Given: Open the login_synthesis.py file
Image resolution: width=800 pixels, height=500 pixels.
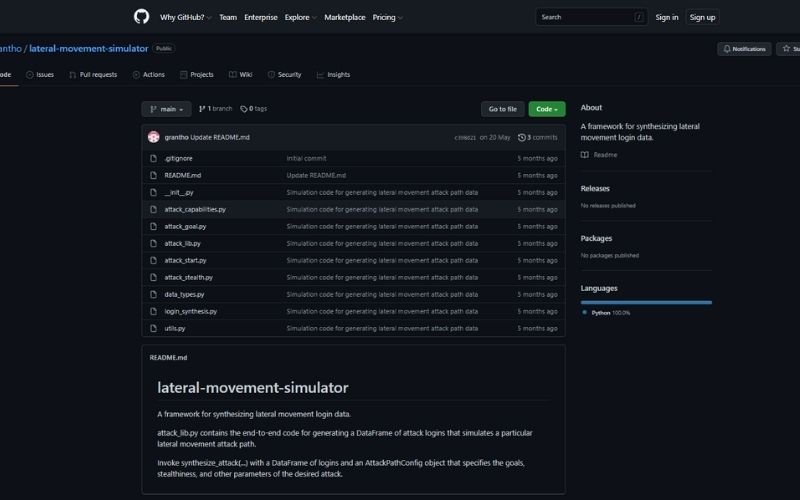Looking at the screenshot, I should tap(191, 311).
